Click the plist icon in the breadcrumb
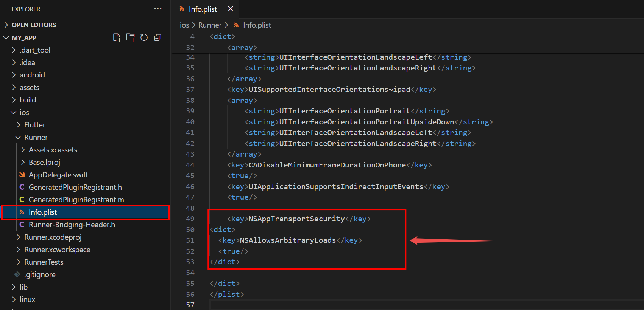The height and width of the screenshot is (310, 644). click(236, 25)
